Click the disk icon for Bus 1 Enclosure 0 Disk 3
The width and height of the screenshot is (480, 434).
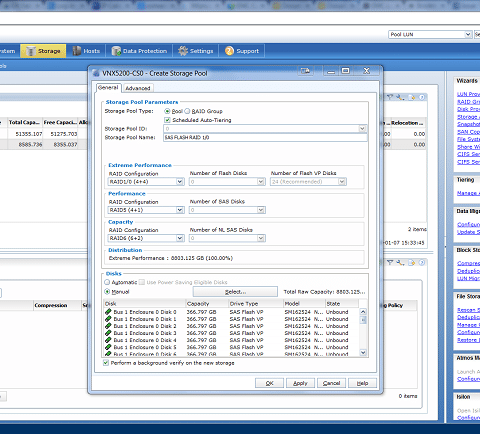click(x=108, y=333)
